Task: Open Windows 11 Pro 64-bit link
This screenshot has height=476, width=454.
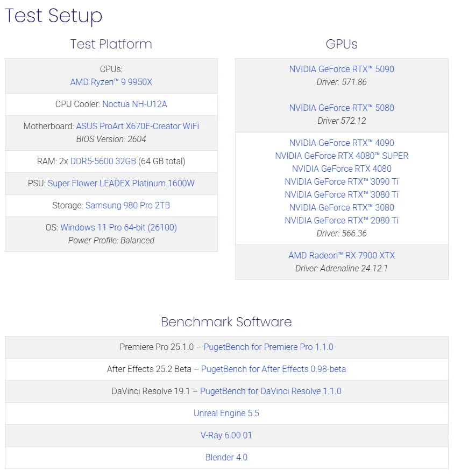Action: pyautogui.click(x=118, y=227)
